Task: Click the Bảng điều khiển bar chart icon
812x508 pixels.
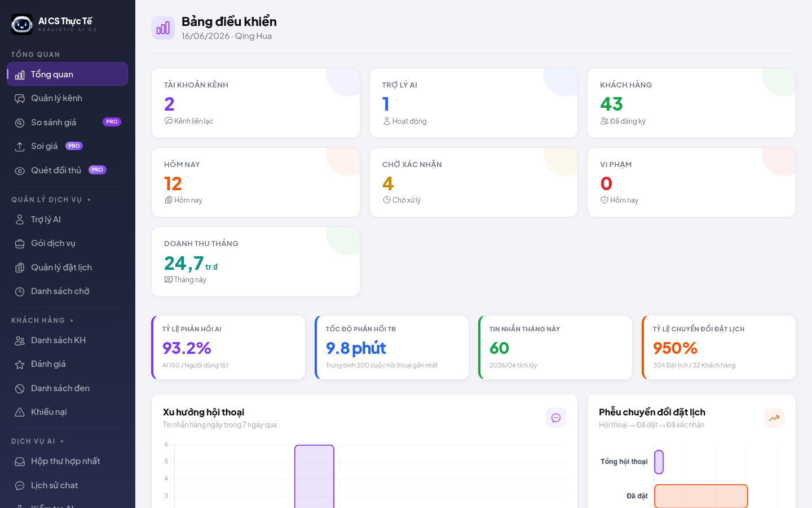Action: click(x=163, y=28)
